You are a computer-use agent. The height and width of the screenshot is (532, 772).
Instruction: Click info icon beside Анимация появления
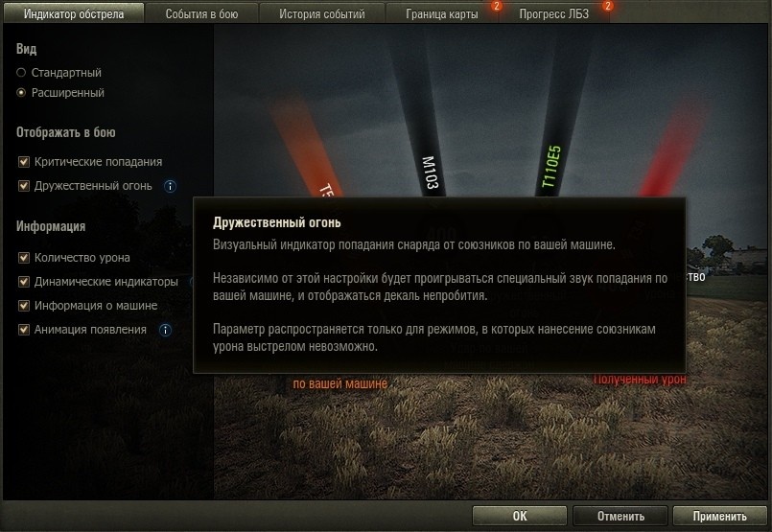tap(165, 330)
